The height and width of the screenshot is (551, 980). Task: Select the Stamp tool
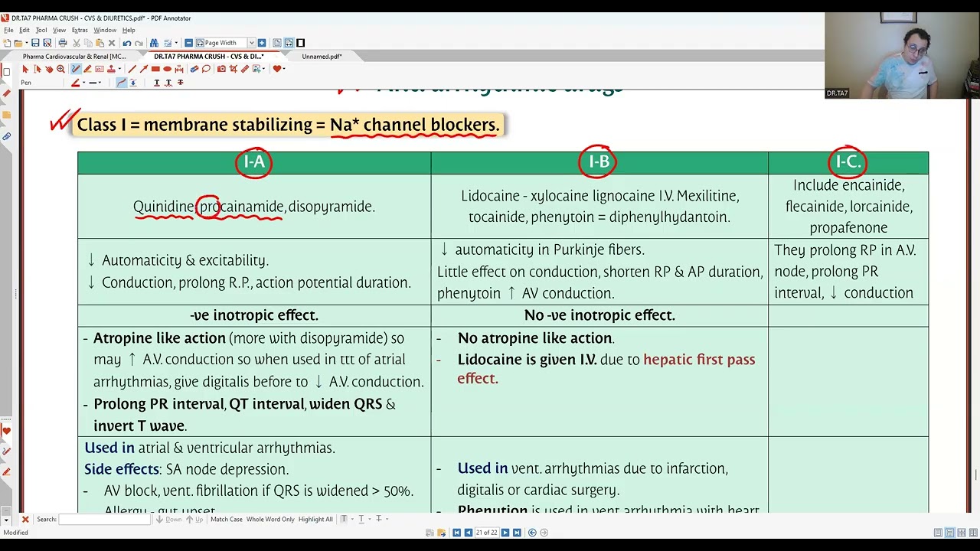111,69
